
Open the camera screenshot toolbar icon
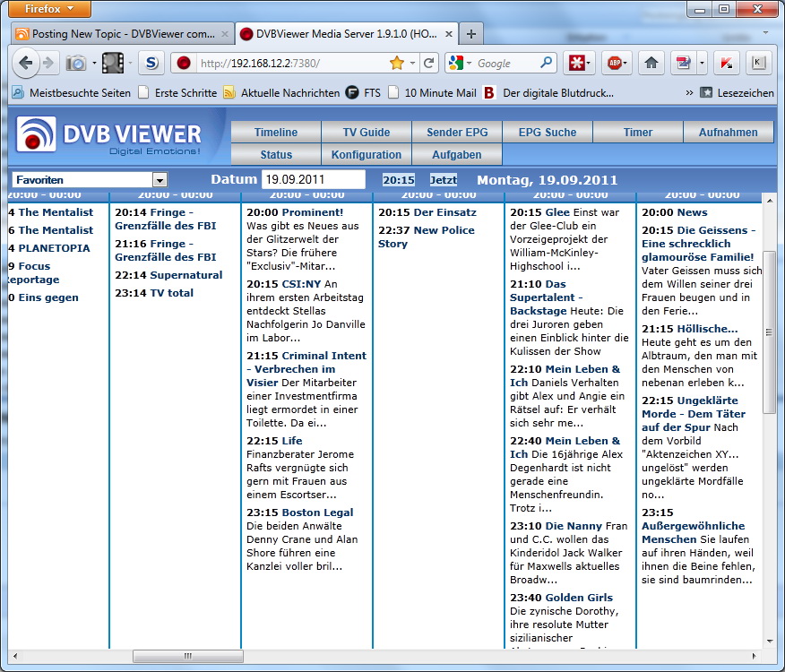pyautogui.click(x=76, y=63)
